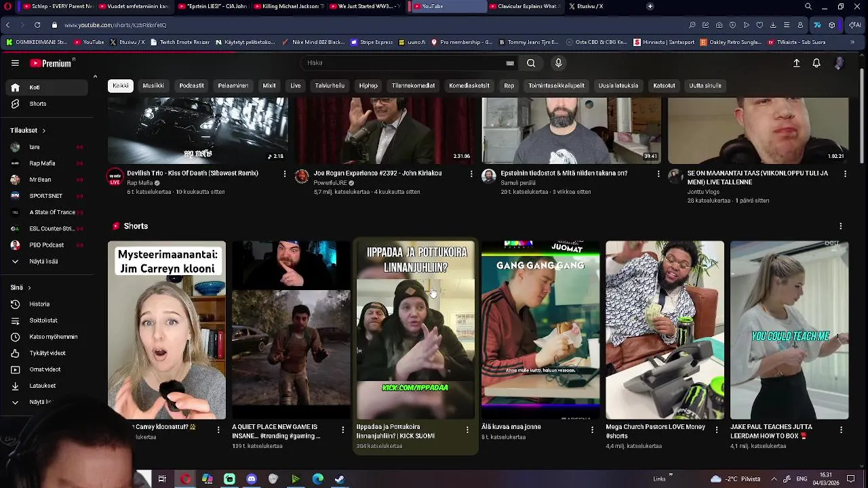The image size is (868, 488).
Task: Open new browser tab with plus button
Action: (x=650, y=7)
